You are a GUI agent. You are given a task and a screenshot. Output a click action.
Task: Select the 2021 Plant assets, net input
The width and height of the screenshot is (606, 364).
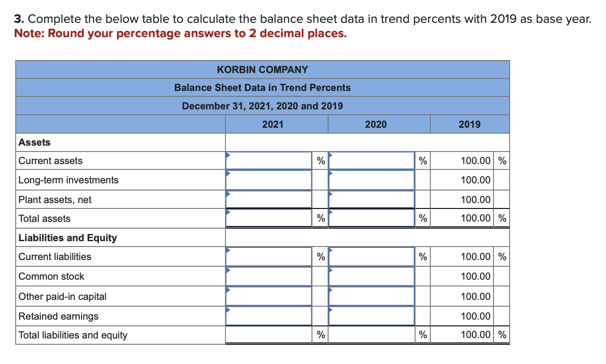269,199
